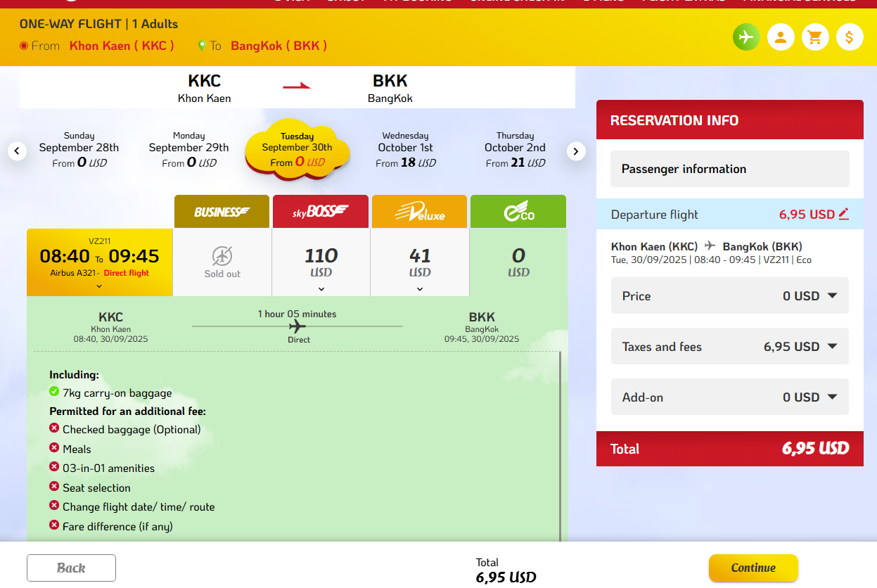Click the red arrow between KKC and BKK

click(x=297, y=87)
